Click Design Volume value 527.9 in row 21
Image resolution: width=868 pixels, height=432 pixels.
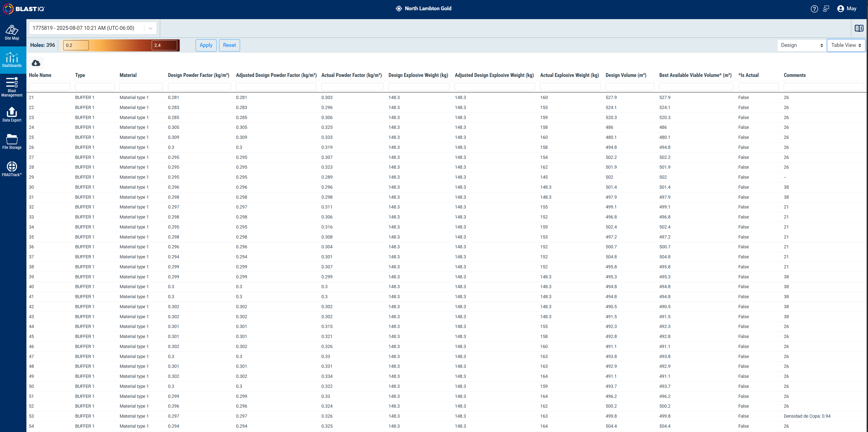pyautogui.click(x=611, y=97)
